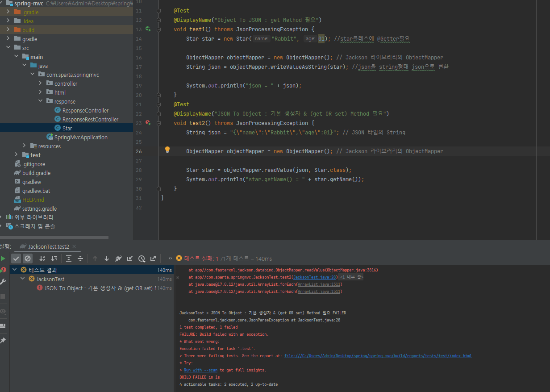Expand the .idea folder
This screenshot has height=392, width=550.
point(8,21)
